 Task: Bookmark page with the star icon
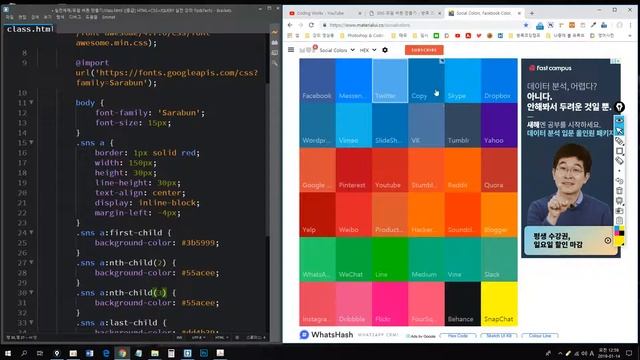526,25
